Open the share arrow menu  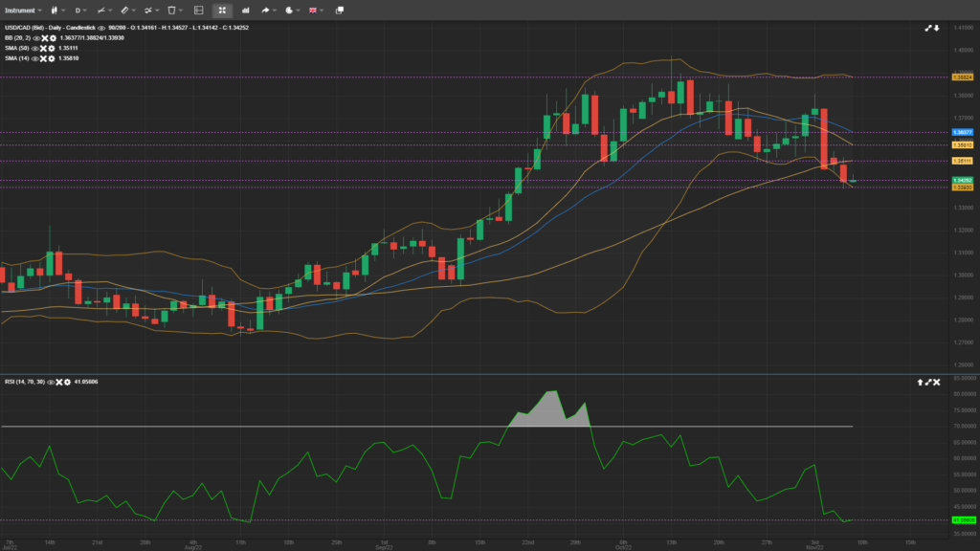tap(267, 10)
